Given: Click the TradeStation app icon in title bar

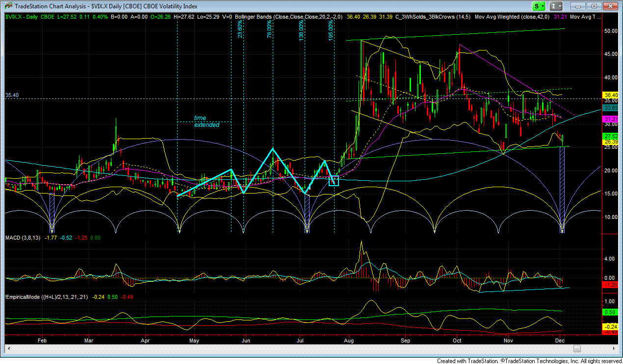Looking at the screenshot, I should click(8, 6).
